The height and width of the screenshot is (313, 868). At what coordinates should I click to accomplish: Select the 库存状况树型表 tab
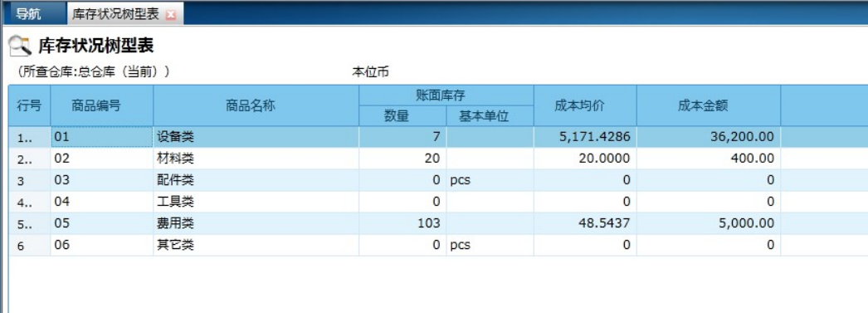pyautogui.click(x=115, y=14)
